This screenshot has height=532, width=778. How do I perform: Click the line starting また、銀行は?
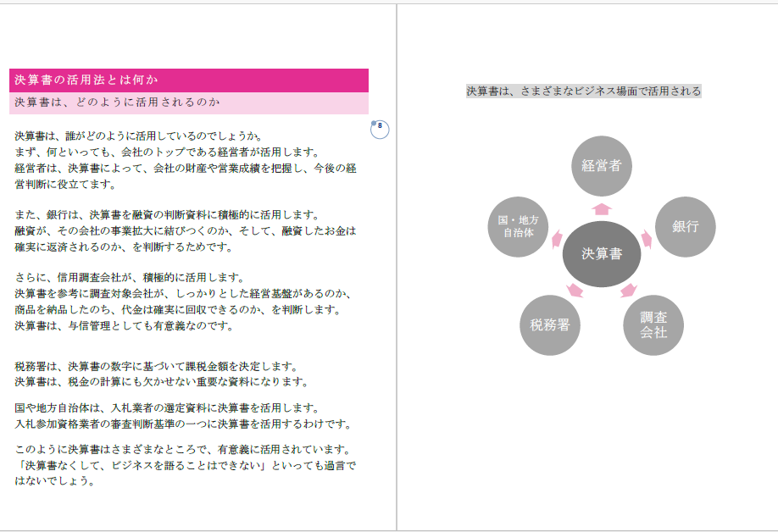[x=167, y=214]
